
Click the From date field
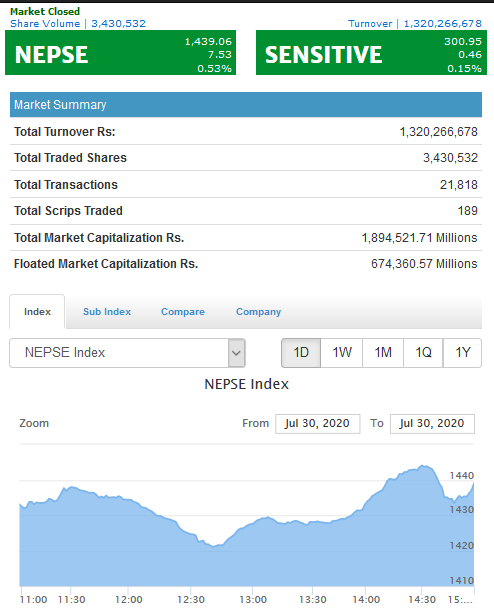(317, 424)
